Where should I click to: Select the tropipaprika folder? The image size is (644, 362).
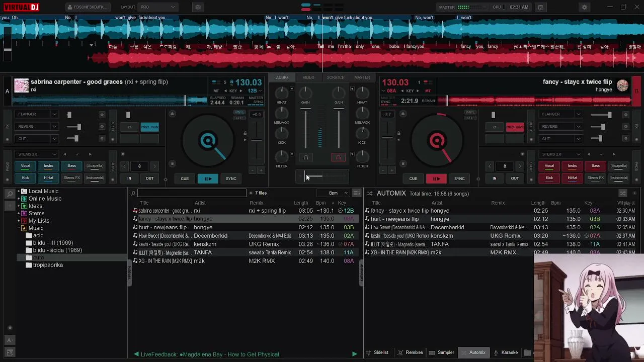48,265
